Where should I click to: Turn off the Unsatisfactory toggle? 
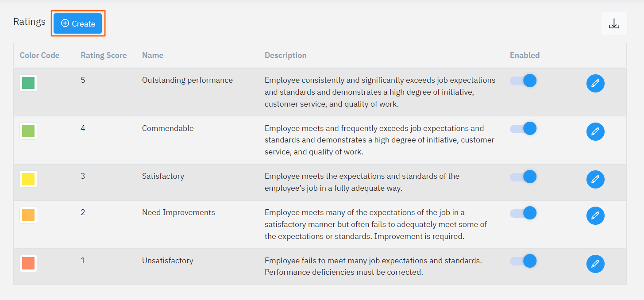coord(524,261)
